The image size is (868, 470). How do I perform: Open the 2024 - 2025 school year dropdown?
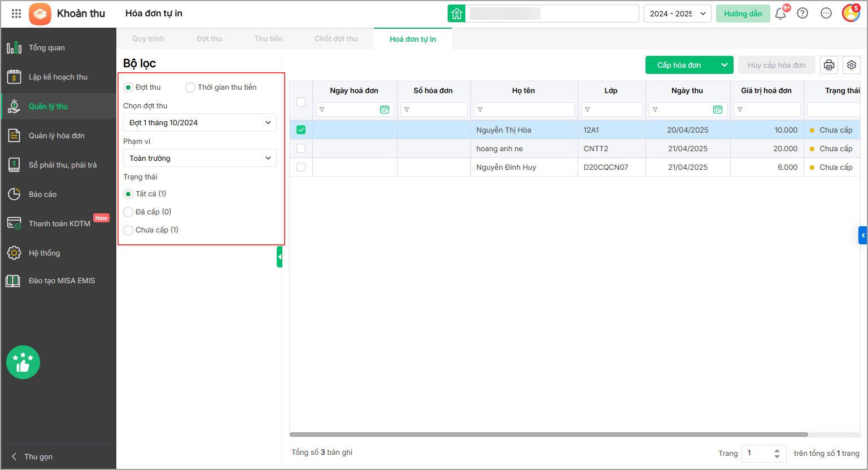coord(678,14)
